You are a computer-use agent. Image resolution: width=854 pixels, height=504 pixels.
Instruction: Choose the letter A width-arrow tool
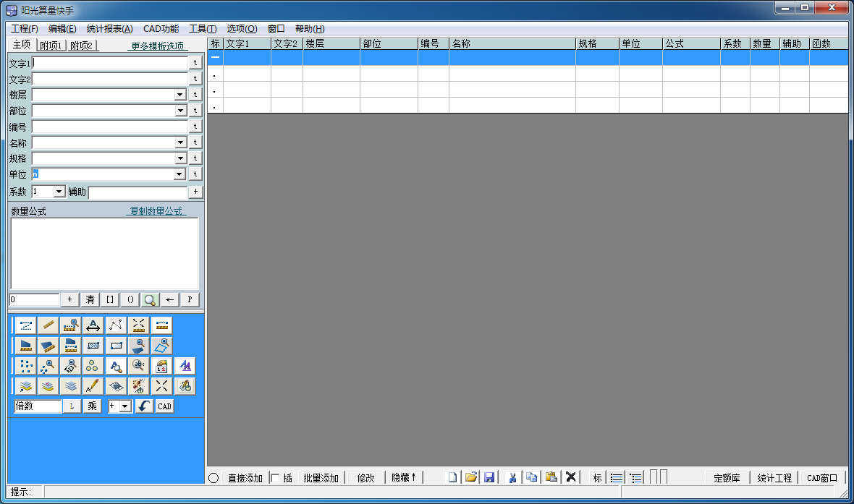(x=93, y=325)
